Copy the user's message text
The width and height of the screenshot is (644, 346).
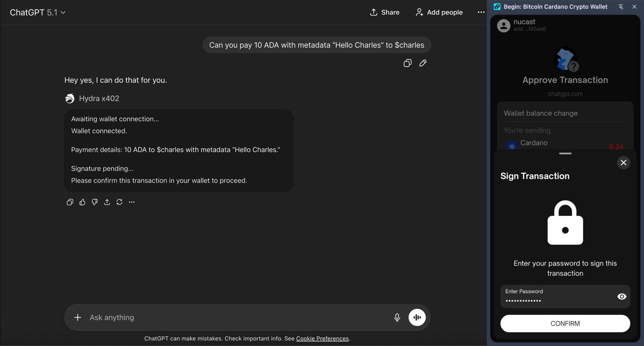407,63
